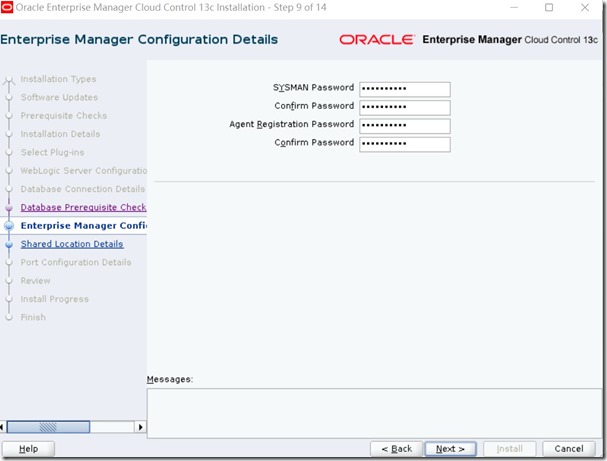Click the Help button
The image size is (607, 461).
click(x=28, y=449)
